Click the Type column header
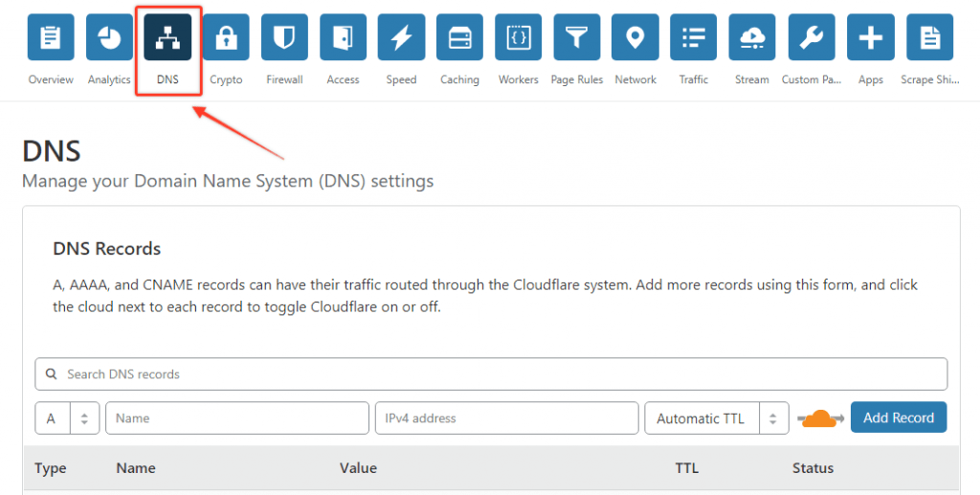This screenshot has height=495, width=980. coord(51,468)
